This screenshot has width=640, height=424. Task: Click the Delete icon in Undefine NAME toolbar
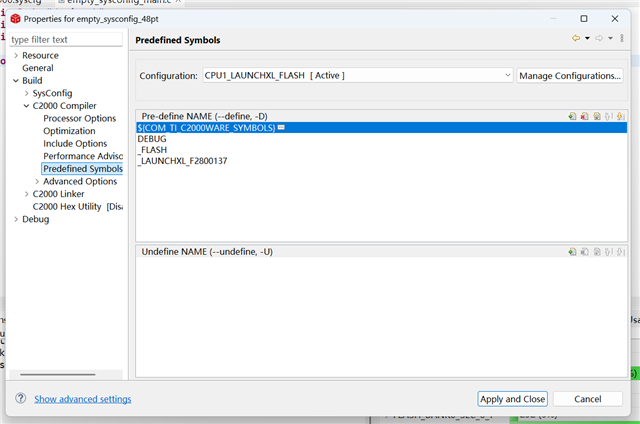pyautogui.click(x=584, y=252)
